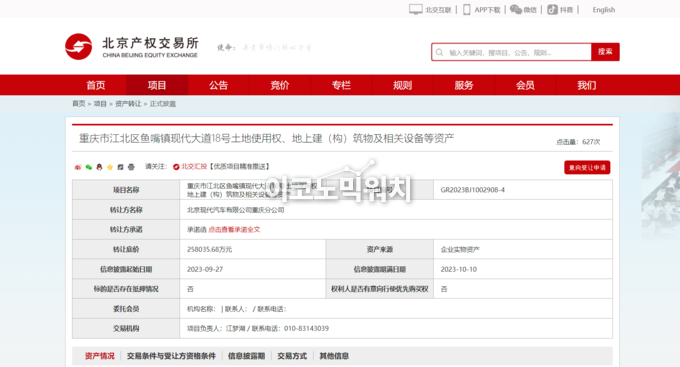Select the 交易条件与受让方资格条件 tab
The height and width of the screenshot is (367, 680).
[x=171, y=356]
